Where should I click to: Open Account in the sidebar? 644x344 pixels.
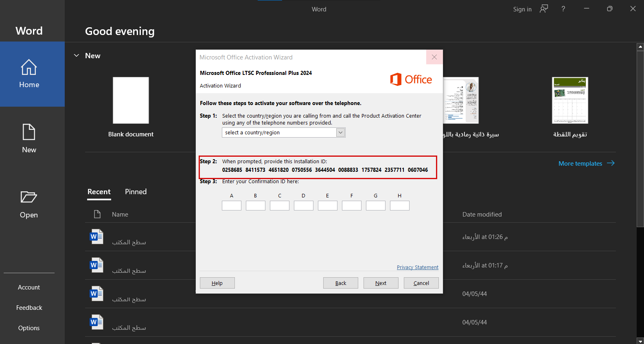click(x=29, y=287)
